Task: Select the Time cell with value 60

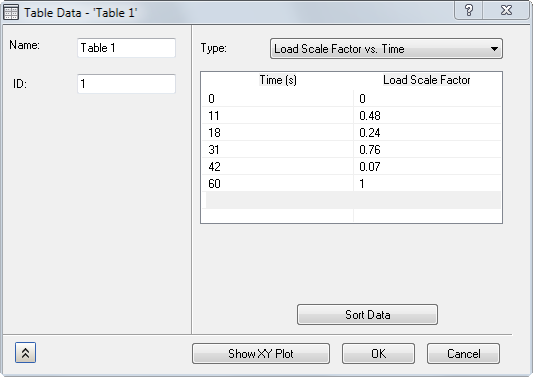Action: (x=278, y=184)
